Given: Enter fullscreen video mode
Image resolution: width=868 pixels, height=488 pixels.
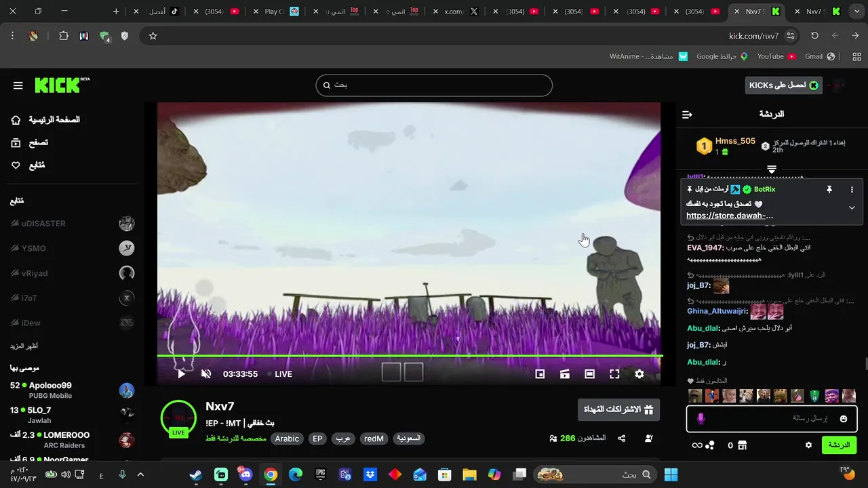Looking at the screenshot, I should click(x=614, y=374).
